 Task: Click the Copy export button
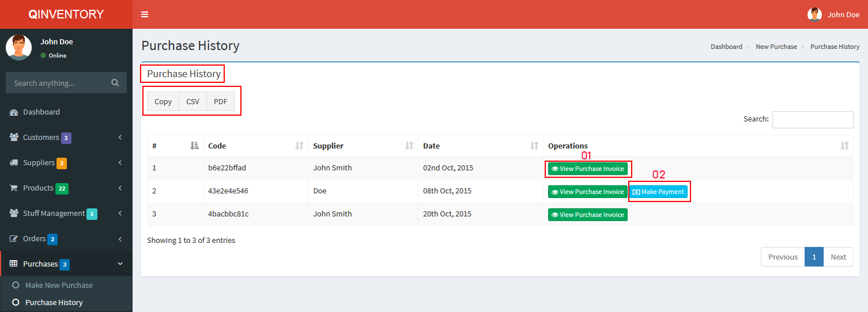pos(163,101)
